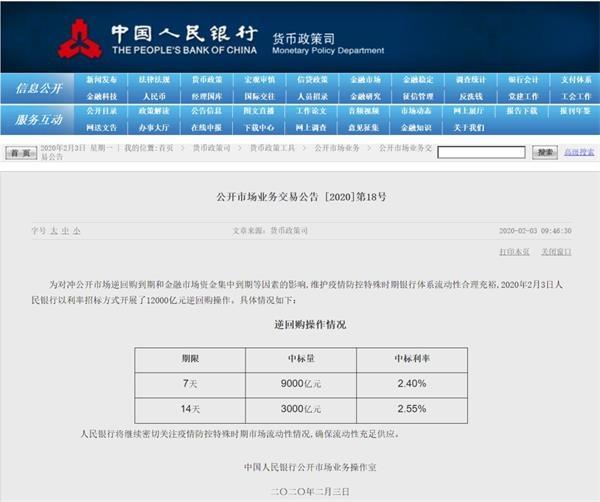Click the 搜索 search button
The image size is (600, 502).
(545, 152)
